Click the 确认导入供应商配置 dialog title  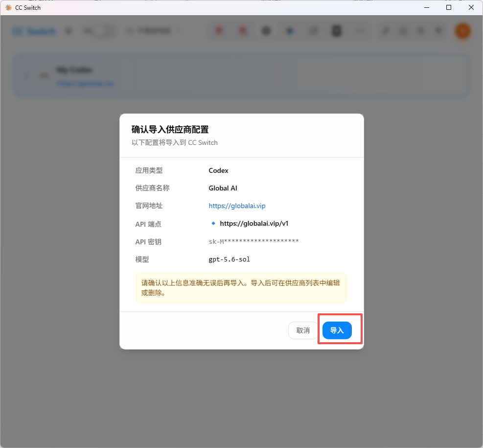[x=170, y=129]
